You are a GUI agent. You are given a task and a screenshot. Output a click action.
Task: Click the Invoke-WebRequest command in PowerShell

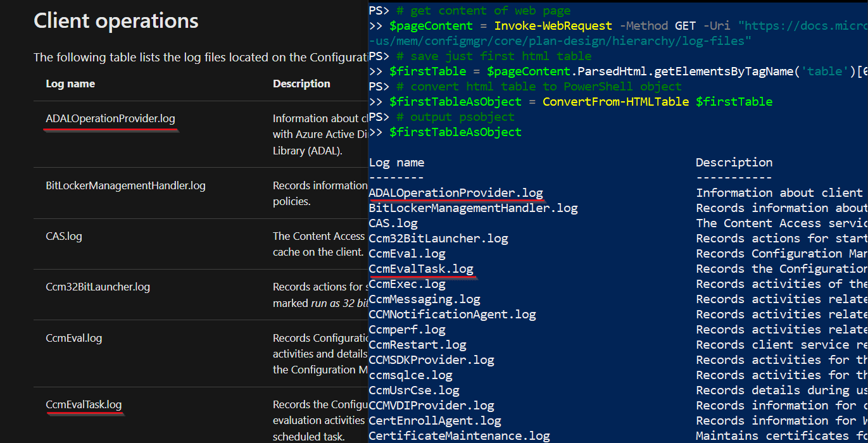point(553,26)
